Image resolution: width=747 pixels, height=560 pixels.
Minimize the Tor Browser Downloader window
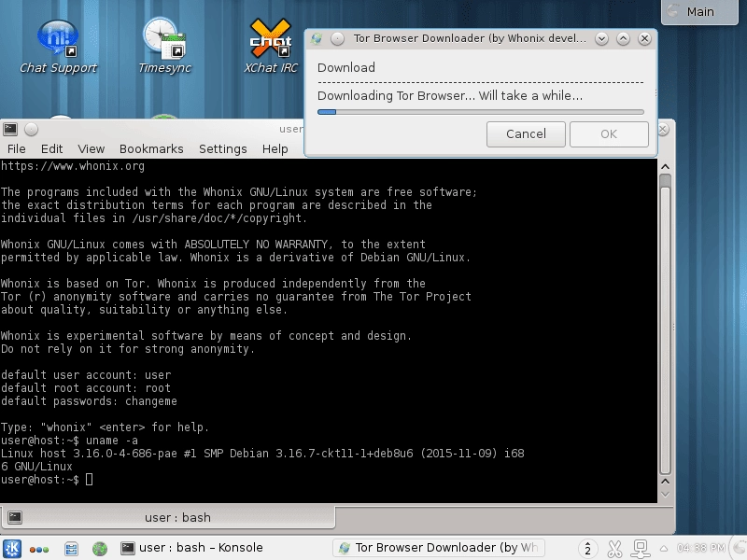coord(601,38)
